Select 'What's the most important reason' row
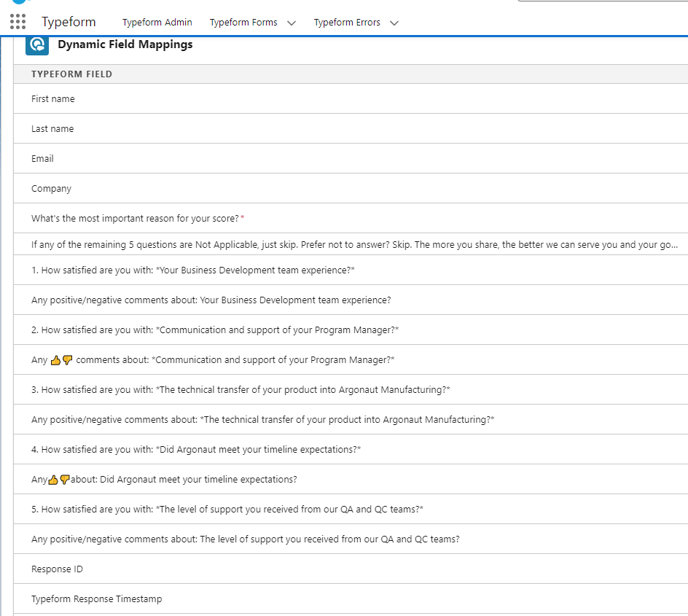 pyautogui.click(x=351, y=218)
